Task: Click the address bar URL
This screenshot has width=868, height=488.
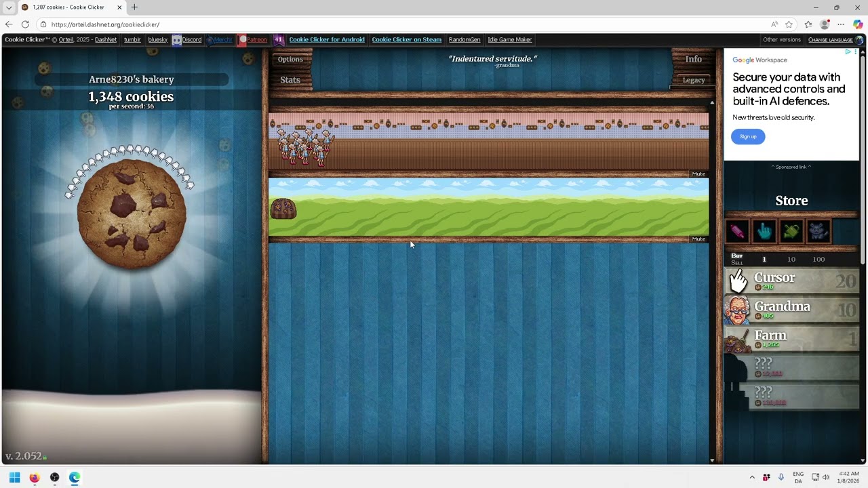Action: click(x=105, y=24)
